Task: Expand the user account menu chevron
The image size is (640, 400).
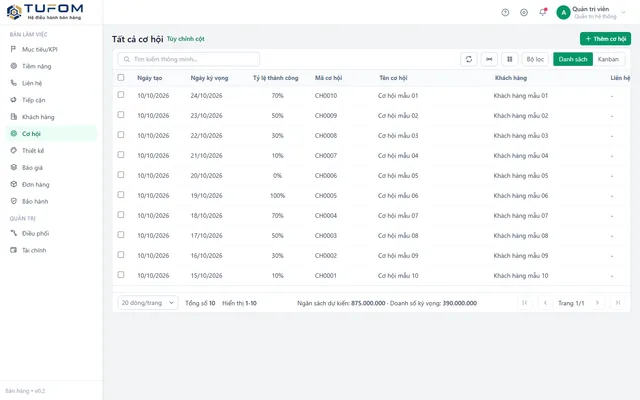Action: click(x=623, y=12)
